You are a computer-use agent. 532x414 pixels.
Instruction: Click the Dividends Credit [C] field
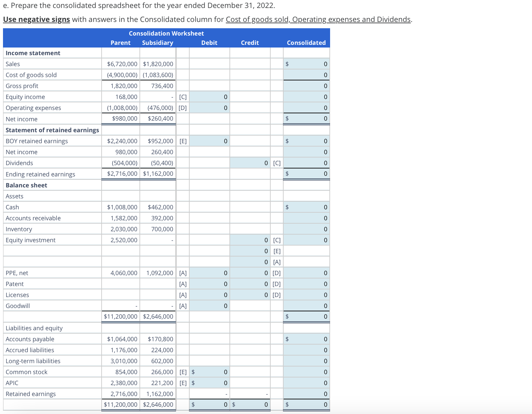(250, 163)
